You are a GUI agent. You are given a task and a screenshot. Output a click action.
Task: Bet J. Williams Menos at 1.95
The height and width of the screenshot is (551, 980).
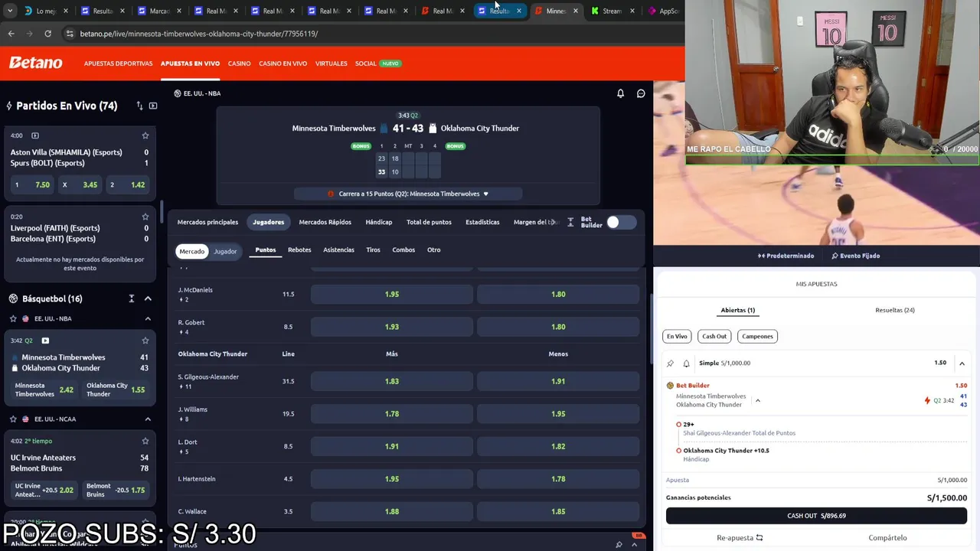point(558,414)
